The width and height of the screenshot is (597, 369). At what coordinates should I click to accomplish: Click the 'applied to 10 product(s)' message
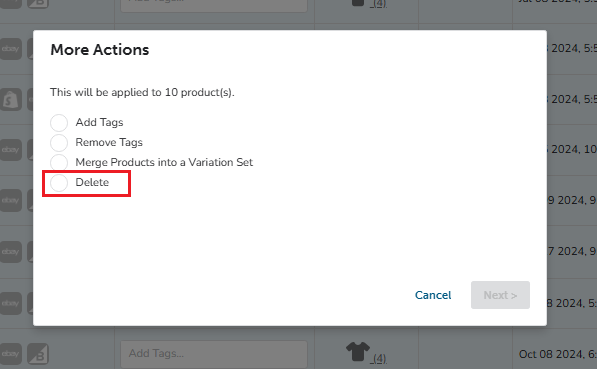(142, 93)
